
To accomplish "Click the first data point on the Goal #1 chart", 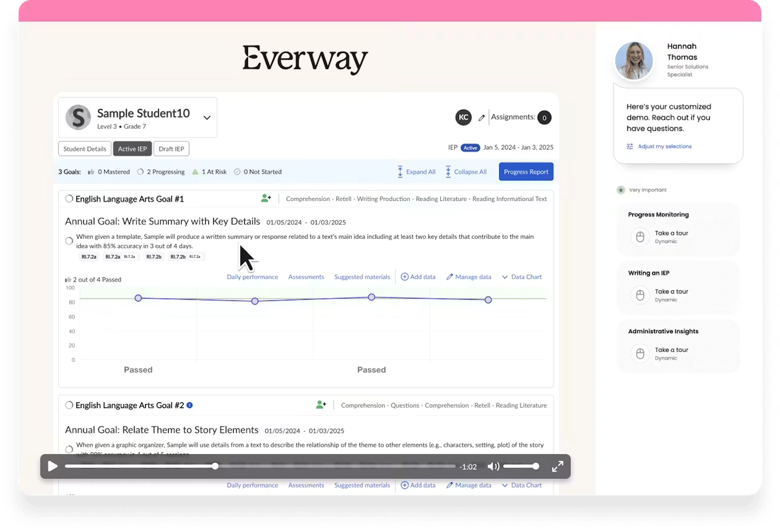I will (138, 298).
